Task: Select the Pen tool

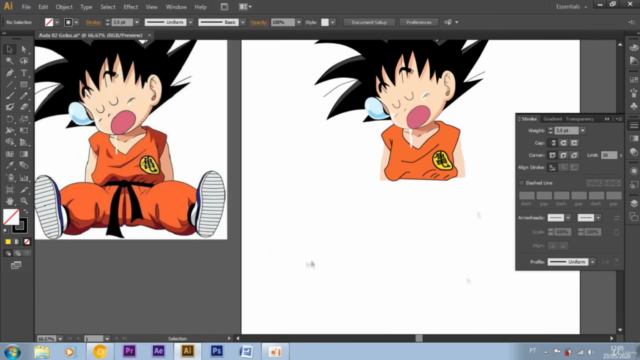Action: click(x=10, y=73)
